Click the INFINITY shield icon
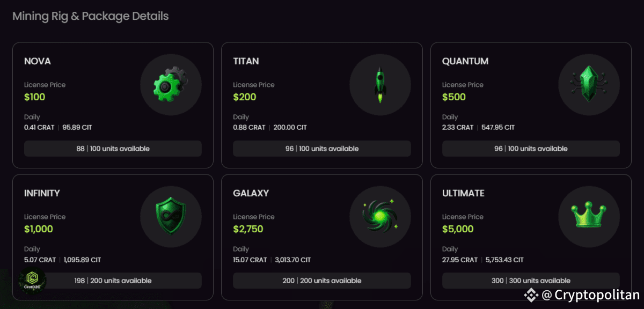The image size is (644, 309). click(171, 216)
